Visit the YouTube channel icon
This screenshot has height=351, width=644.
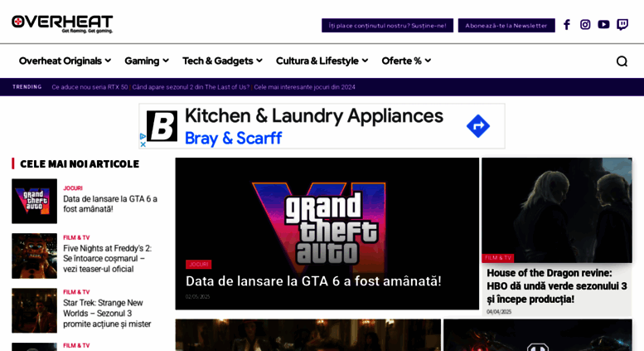[x=603, y=25]
